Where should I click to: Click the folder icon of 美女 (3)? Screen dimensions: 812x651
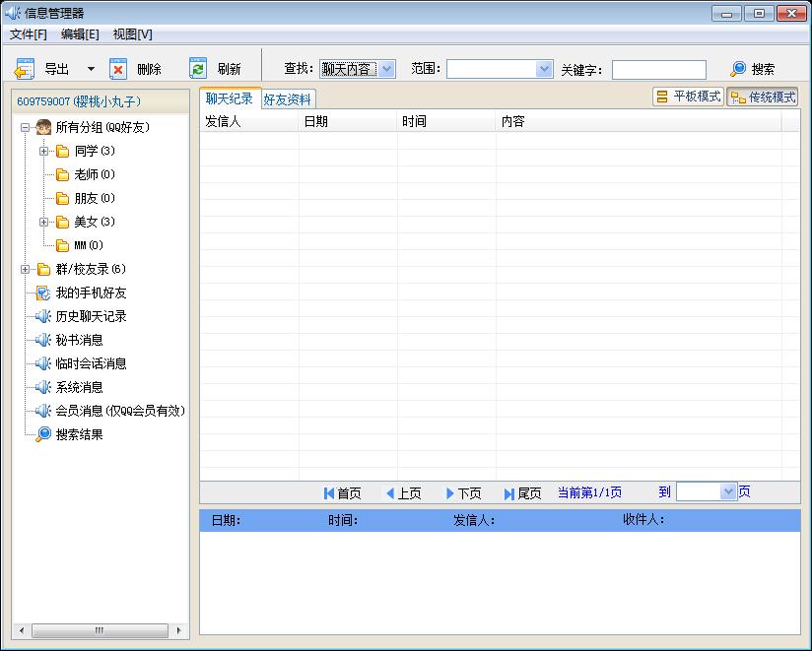pos(63,222)
